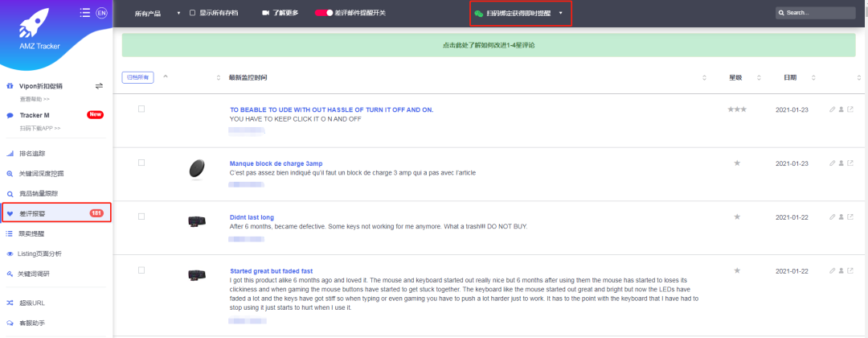Open external link icon on 'Didnt last long' row
The width and height of the screenshot is (868, 338).
tap(850, 217)
